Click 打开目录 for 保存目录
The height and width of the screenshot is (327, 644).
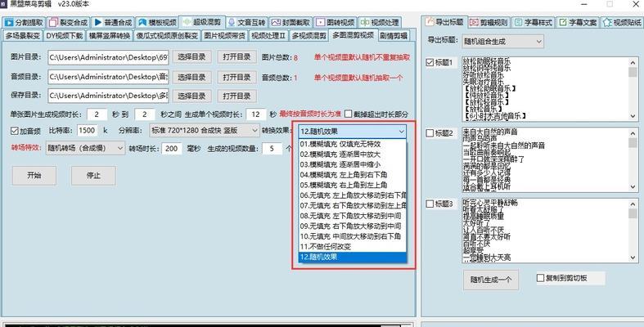click(237, 96)
